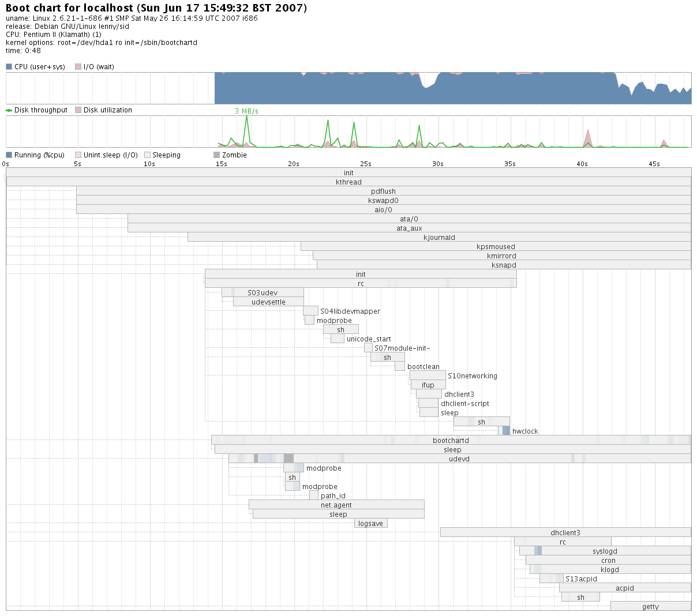The height and width of the screenshot is (616, 697).
Task: Click the CPU (user+sys) legend swatch
Action: 9,67
